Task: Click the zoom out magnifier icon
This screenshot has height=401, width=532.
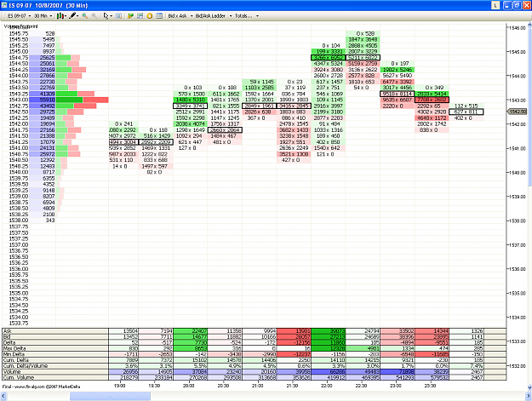Action: pos(94,16)
